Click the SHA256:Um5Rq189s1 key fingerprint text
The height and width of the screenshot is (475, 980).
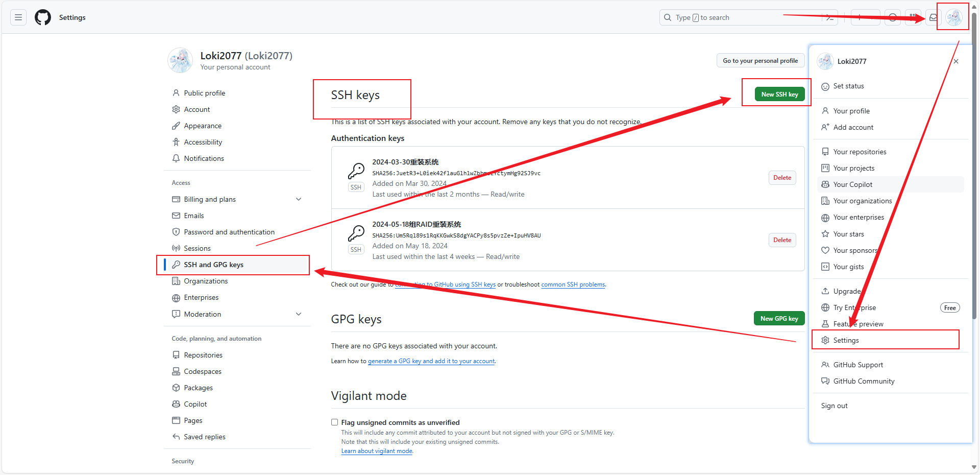point(456,235)
